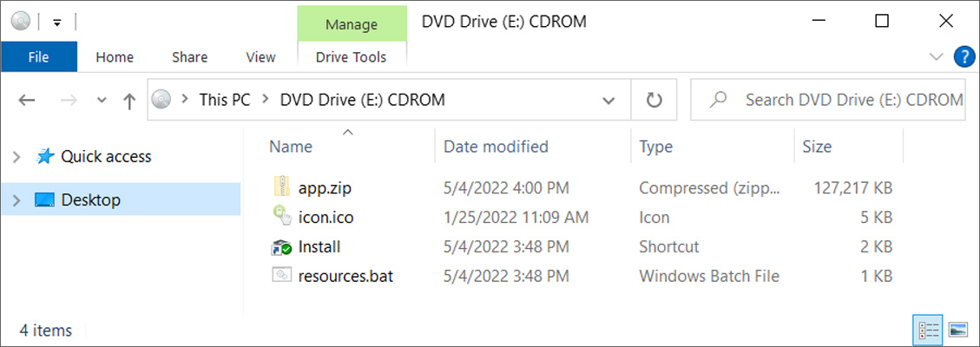Viewport: 980px width, 347px height.
Task: Go back using the Back arrow
Action: tap(26, 101)
